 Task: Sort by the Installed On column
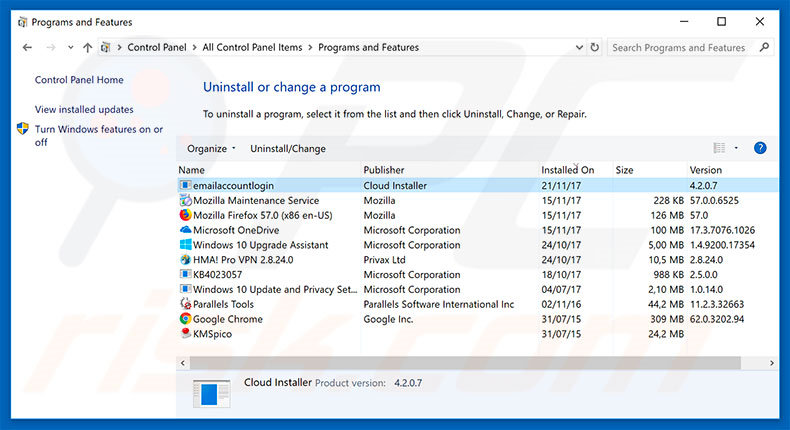point(568,170)
